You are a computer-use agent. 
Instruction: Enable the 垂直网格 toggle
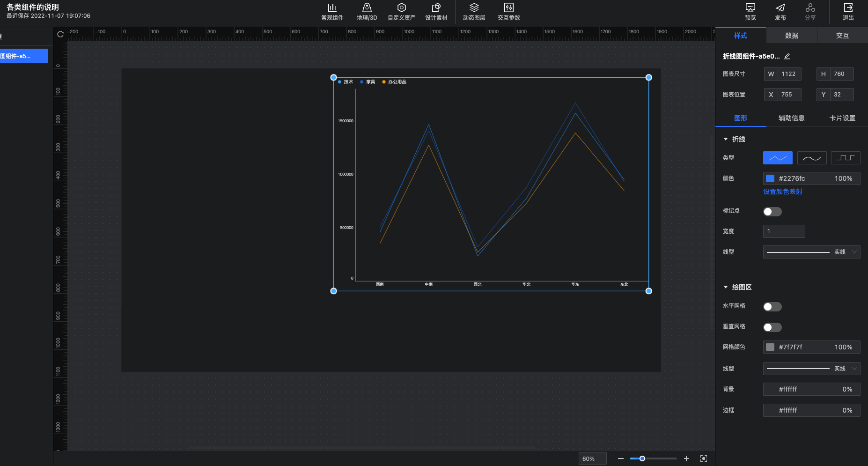pyautogui.click(x=772, y=327)
